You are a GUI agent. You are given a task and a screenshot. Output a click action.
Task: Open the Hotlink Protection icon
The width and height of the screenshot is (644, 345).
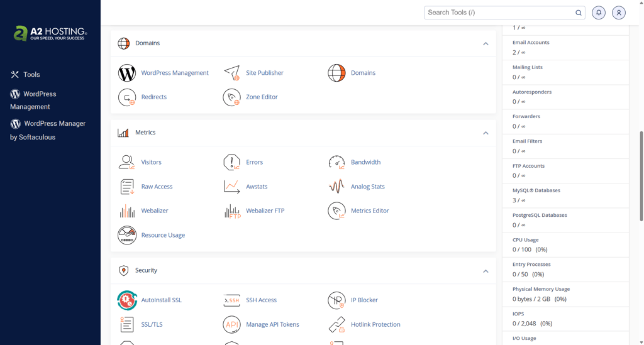point(336,324)
